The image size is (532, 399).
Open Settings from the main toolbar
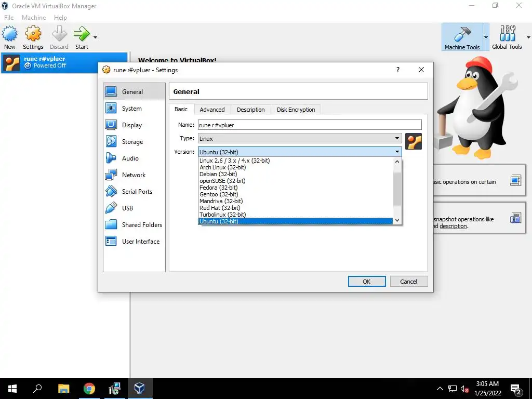(x=33, y=37)
